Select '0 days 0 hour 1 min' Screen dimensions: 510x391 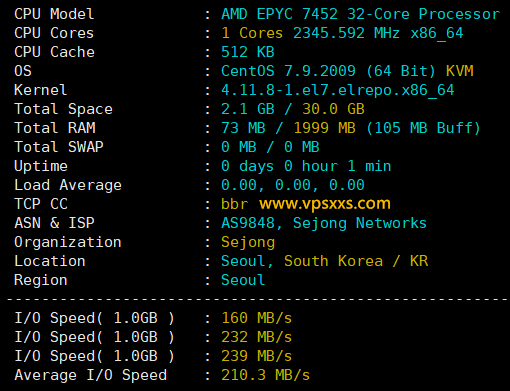pyautogui.click(x=306, y=166)
